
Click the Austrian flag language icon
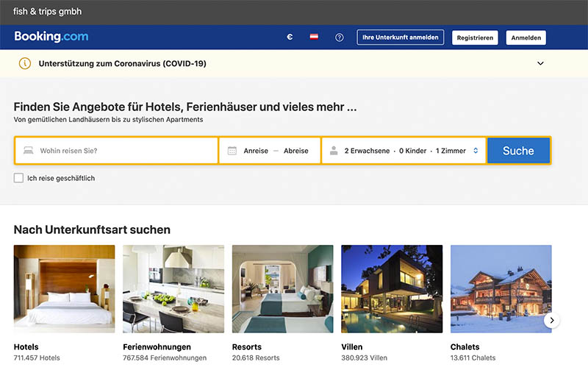[314, 37]
